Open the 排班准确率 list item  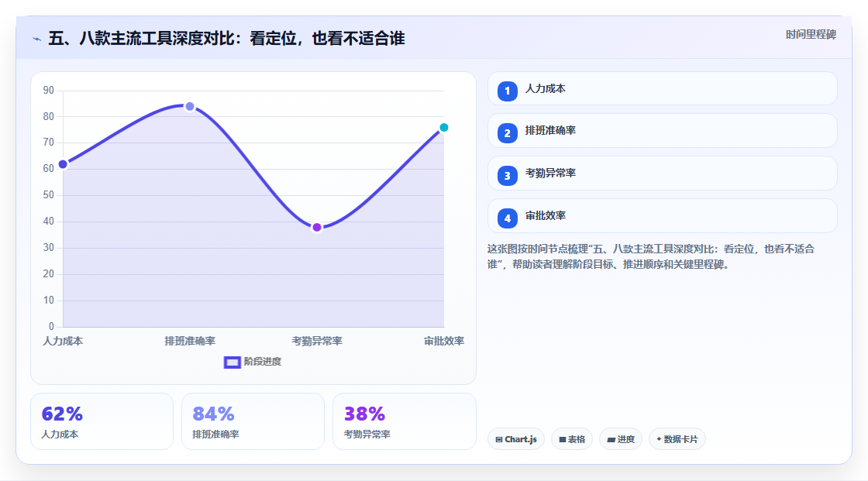coord(662,131)
